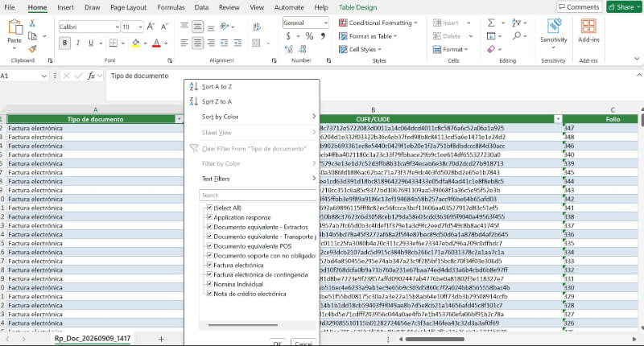
Task: Increase font size with larger A
Action: (x=151, y=27)
